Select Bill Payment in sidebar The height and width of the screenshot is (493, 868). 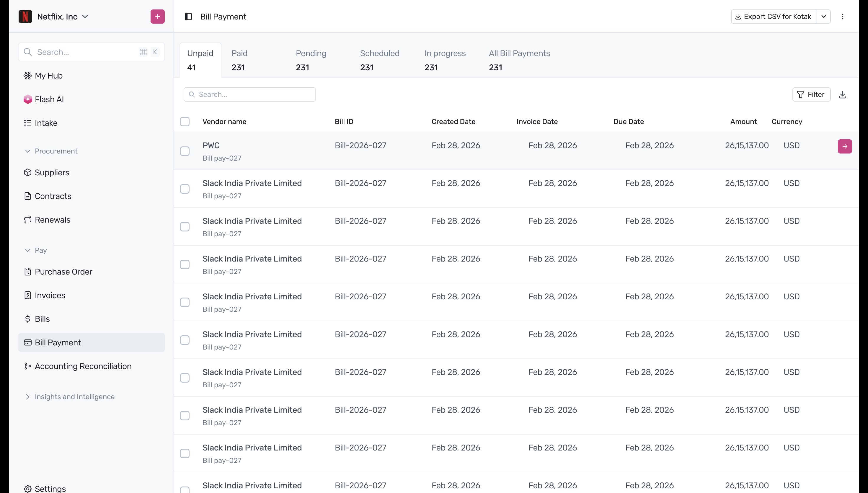[92, 342]
